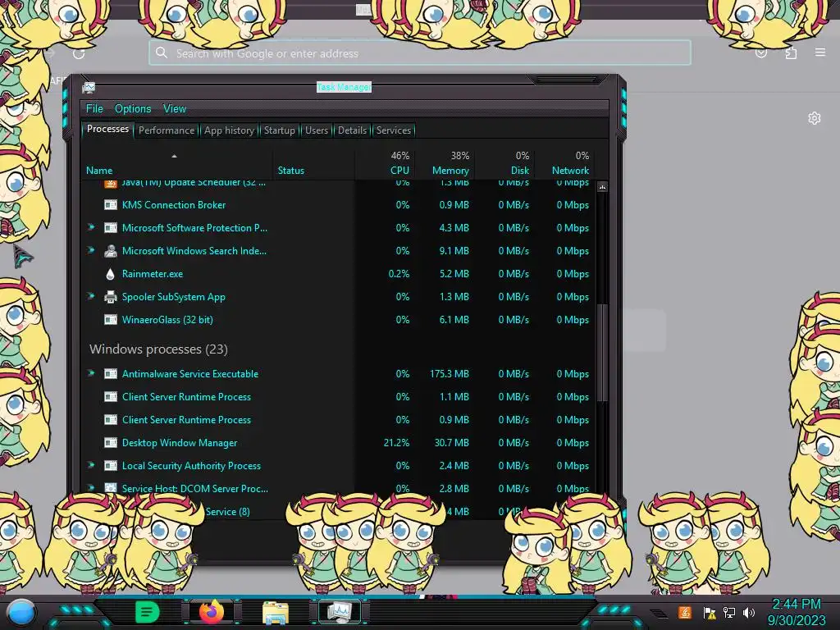Click the scroll-up arrow in process list
Image resolution: width=840 pixels, height=630 pixels.
[x=603, y=187]
